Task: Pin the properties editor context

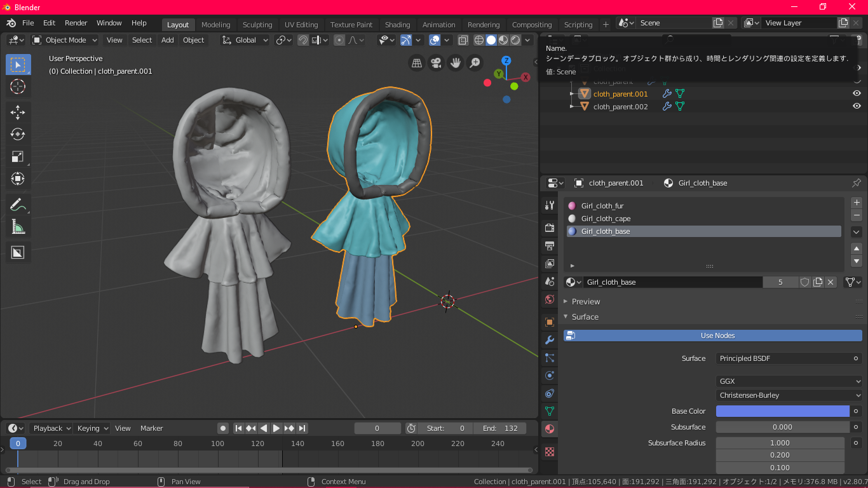Action: coord(857,183)
